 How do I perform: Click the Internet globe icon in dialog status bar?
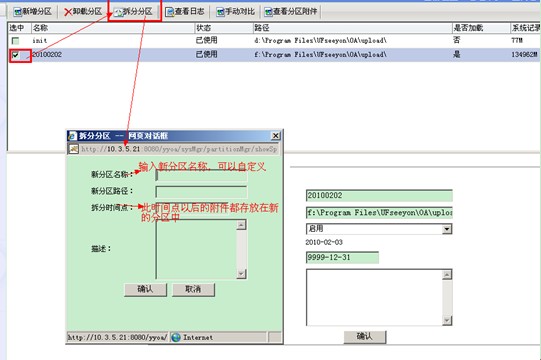click(x=176, y=337)
